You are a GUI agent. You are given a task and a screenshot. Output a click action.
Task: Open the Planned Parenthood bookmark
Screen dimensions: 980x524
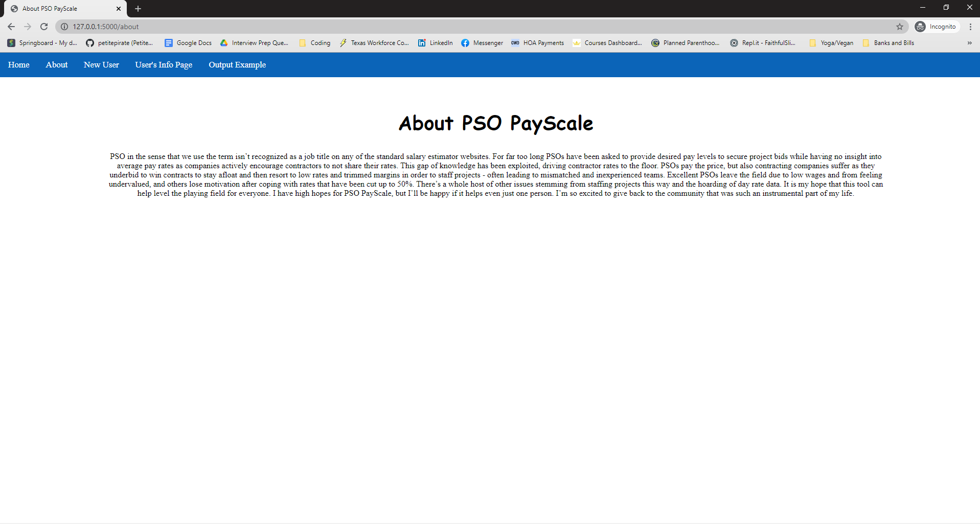coord(686,43)
